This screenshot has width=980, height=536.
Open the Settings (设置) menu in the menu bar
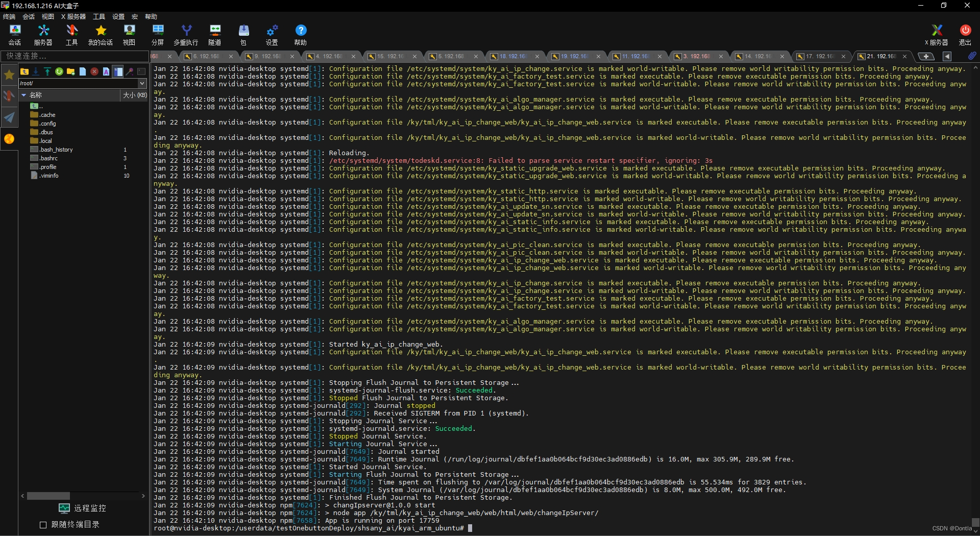118,17
